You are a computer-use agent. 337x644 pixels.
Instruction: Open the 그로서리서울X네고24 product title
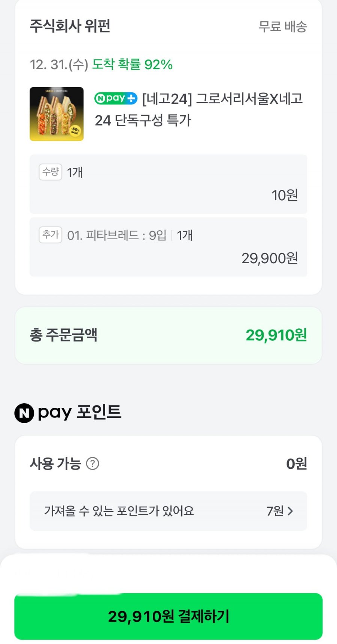point(222,99)
